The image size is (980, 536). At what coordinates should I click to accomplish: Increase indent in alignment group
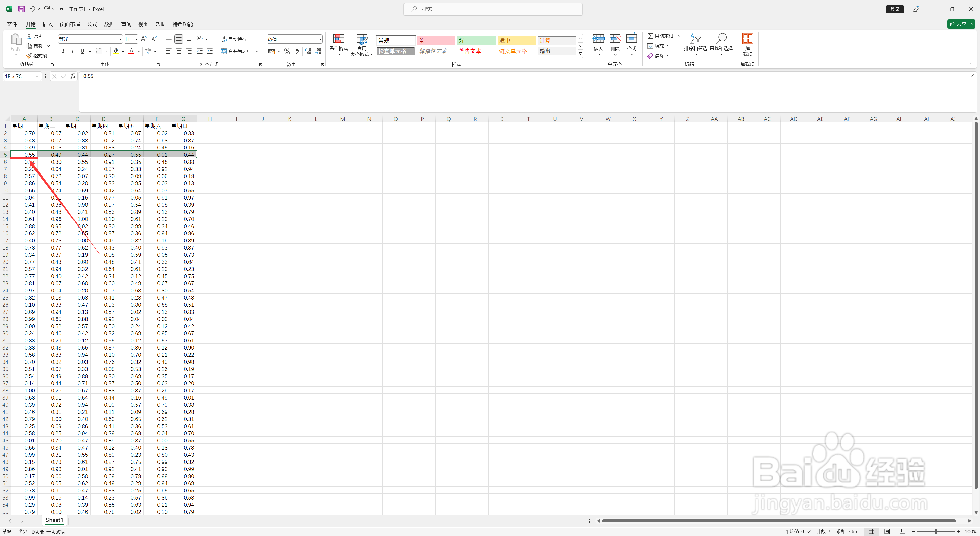tap(210, 51)
